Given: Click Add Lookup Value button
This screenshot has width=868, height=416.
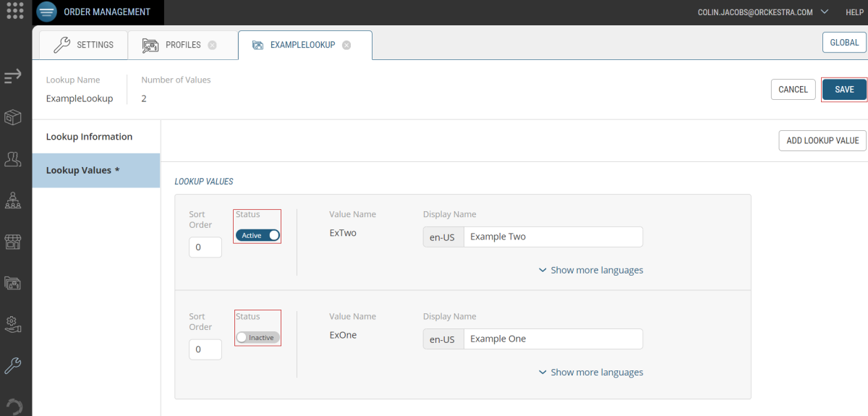Looking at the screenshot, I should tap(822, 140).
